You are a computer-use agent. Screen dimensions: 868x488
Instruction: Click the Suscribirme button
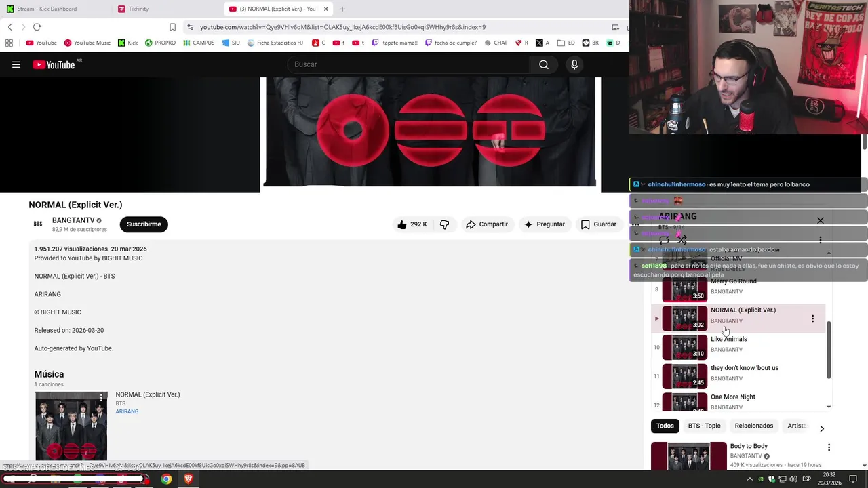[144, 224]
